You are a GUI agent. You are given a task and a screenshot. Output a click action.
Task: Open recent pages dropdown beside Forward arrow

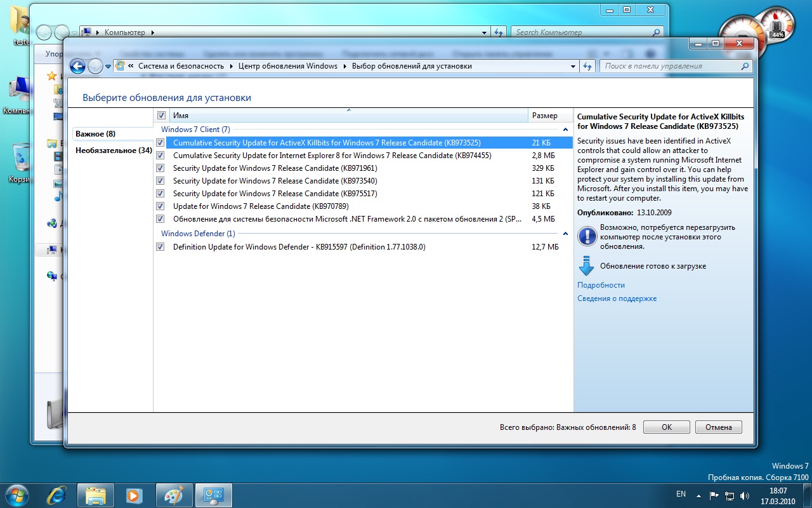pyautogui.click(x=108, y=66)
